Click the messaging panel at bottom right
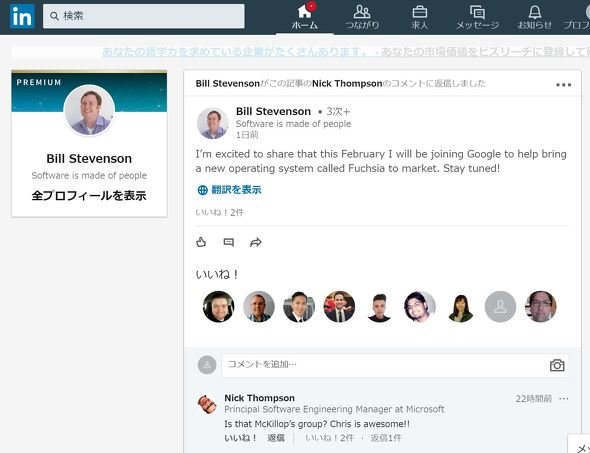 point(579,444)
